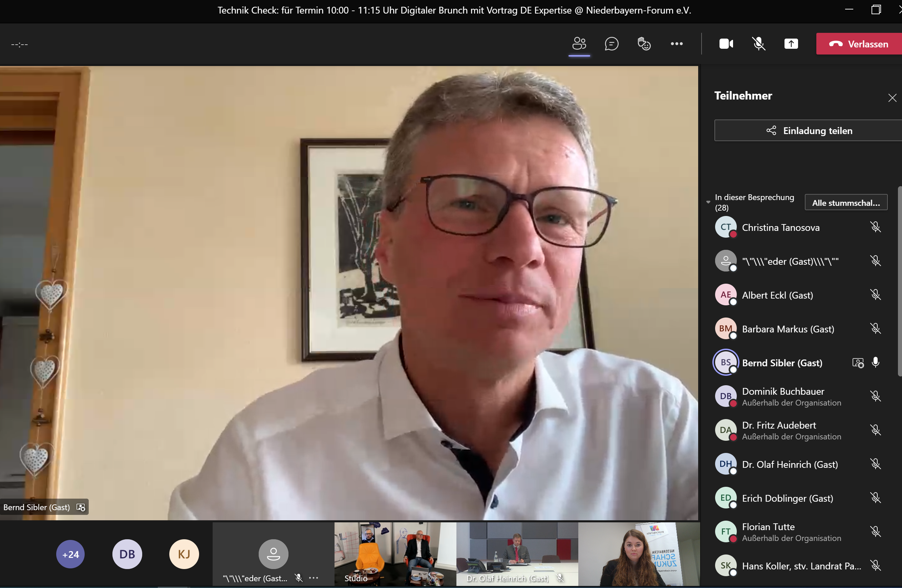The height and width of the screenshot is (588, 902).
Task: Open more actions ellipsis in toolbar
Action: pos(676,44)
